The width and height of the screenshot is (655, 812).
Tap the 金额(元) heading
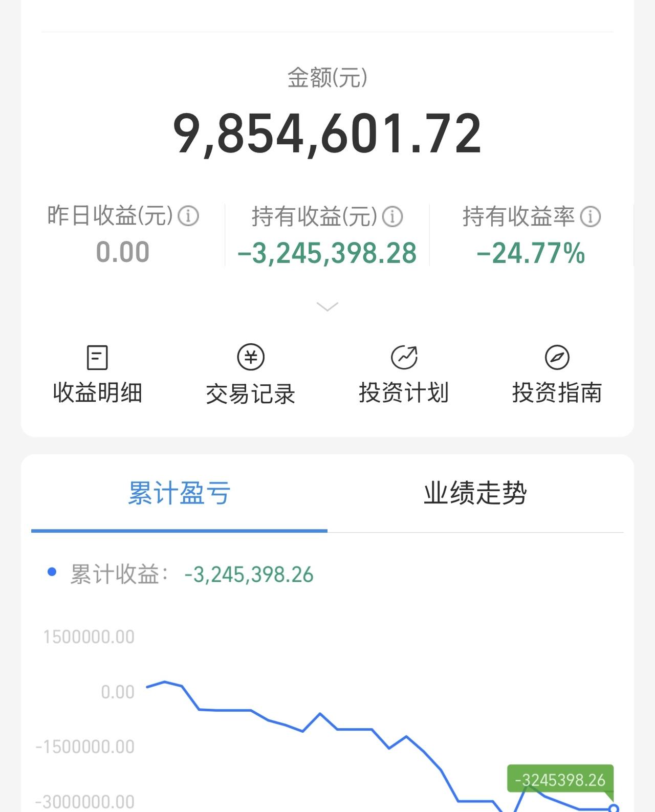pos(327,78)
